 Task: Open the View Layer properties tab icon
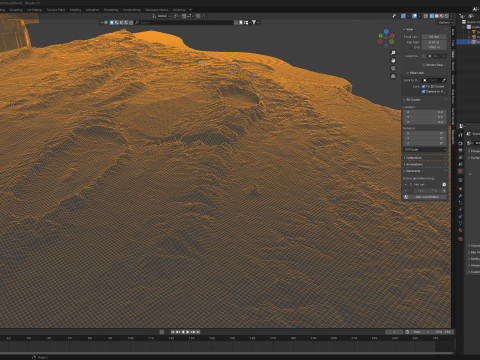(460, 157)
